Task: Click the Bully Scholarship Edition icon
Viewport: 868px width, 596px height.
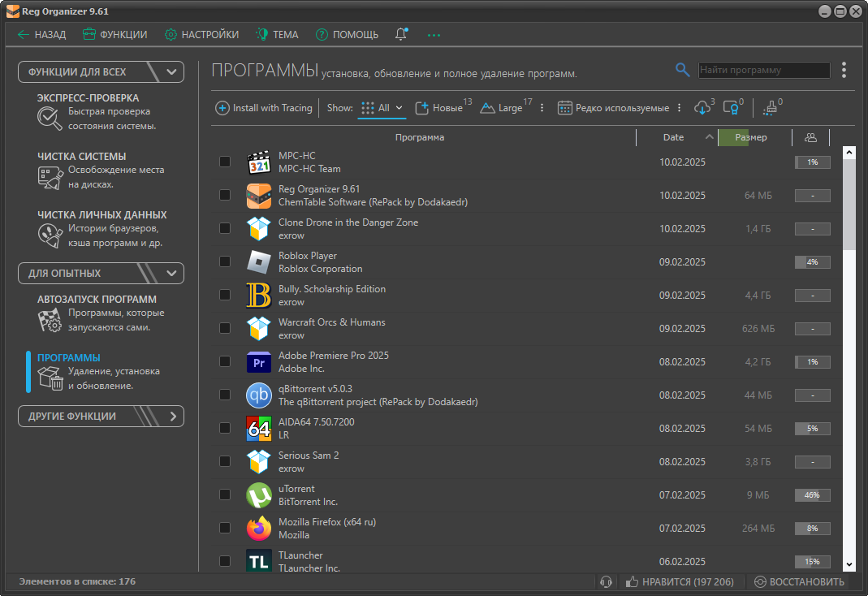Action: (x=258, y=296)
